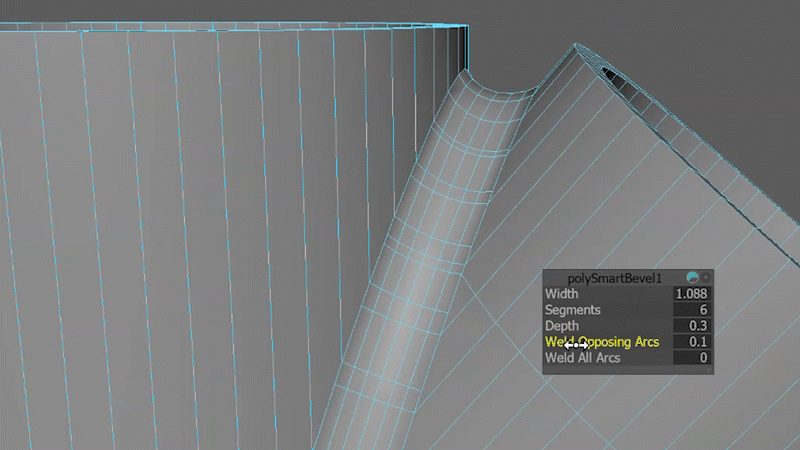Select the Segments attribute label
Viewport: 800px width, 450px height.
[572, 310]
